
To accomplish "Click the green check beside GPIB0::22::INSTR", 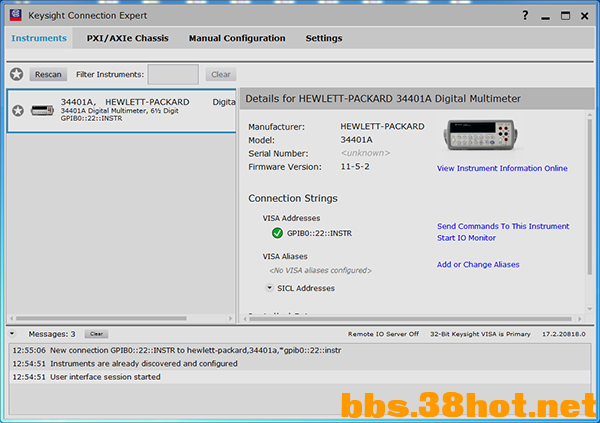I will coord(277,233).
